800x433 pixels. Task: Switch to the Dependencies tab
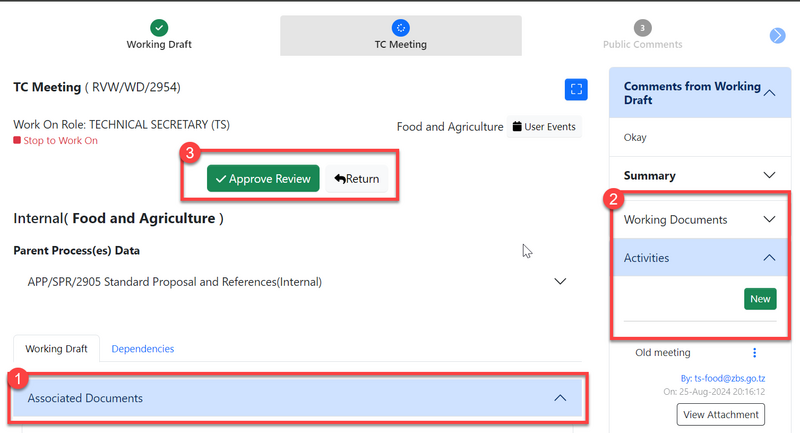coord(143,349)
